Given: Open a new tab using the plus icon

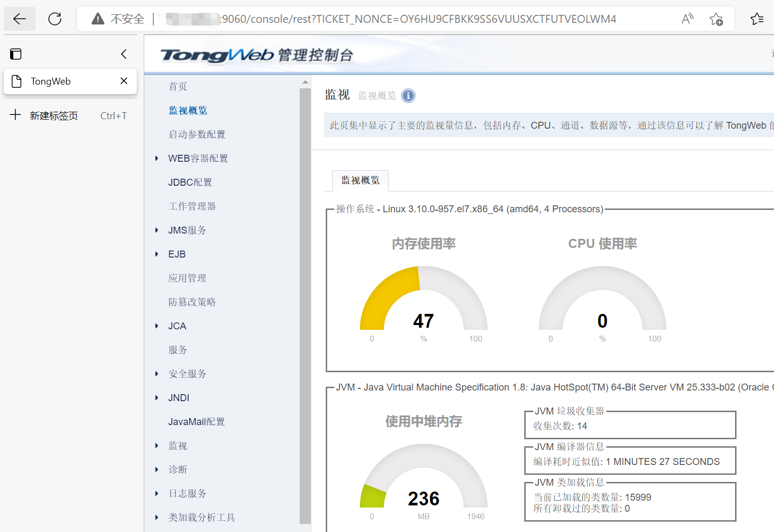Looking at the screenshot, I should (x=15, y=115).
